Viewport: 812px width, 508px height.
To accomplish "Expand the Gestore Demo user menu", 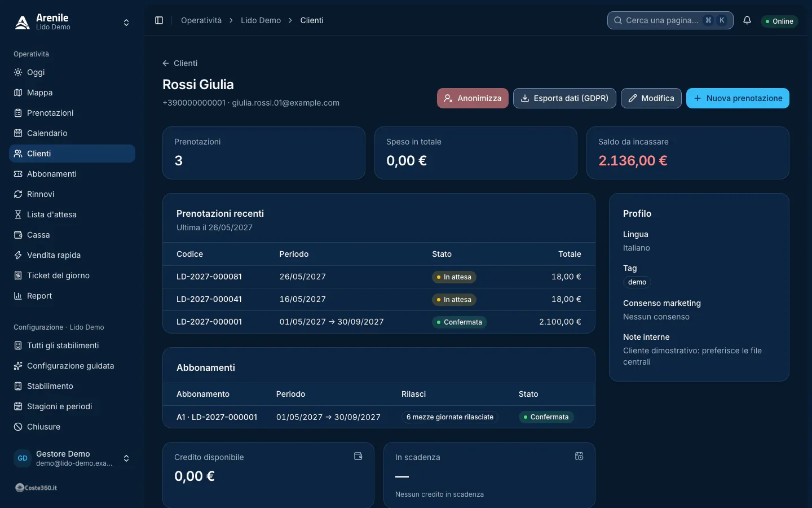I will 126,458.
